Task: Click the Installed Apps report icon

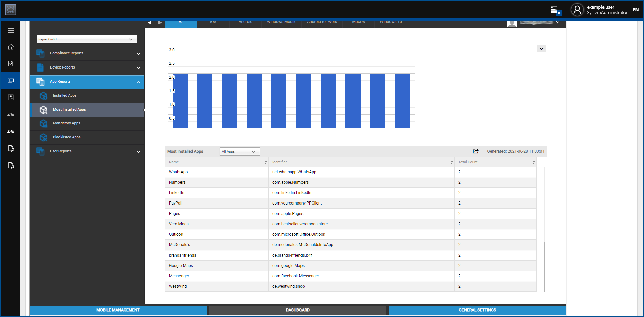Action: pyautogui.click(x=43, y=96)
